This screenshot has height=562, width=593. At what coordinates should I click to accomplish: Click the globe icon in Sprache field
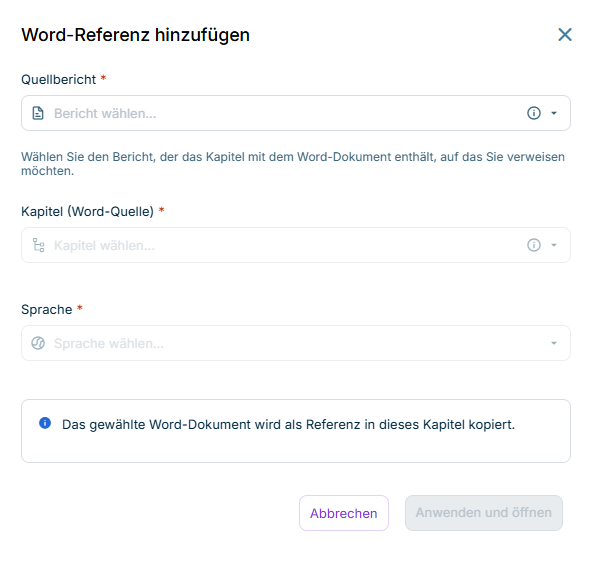[38, 343]
